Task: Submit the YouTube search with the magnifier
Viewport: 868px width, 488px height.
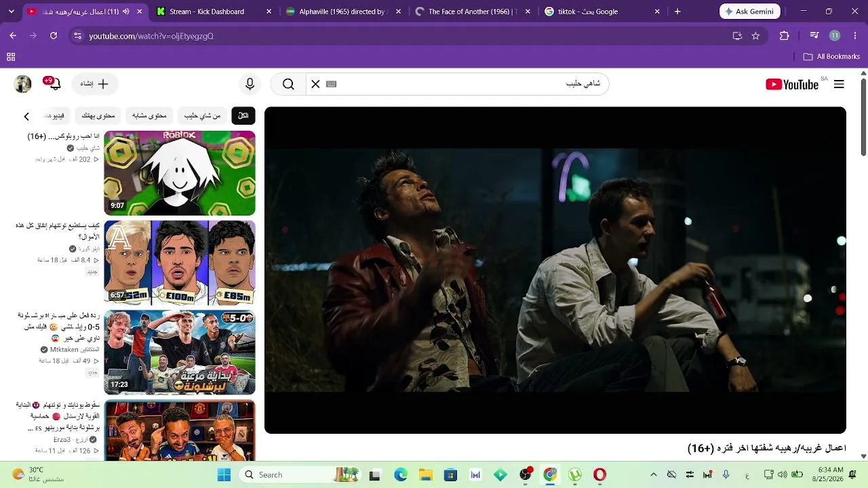Action: pos(288,84)
